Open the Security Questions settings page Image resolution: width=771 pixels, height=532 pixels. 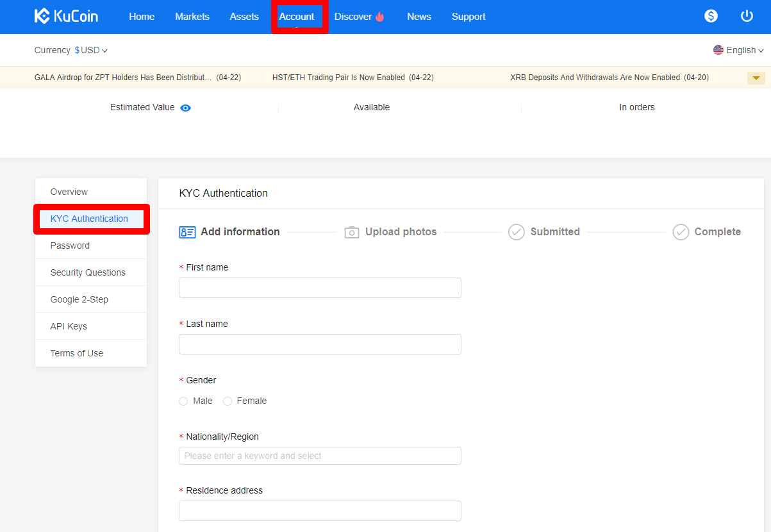click(88, 272)
